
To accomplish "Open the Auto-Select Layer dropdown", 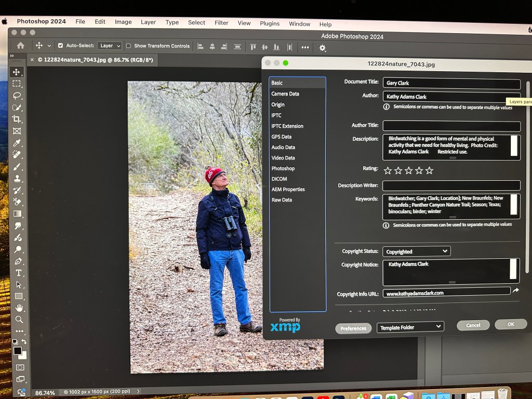I will pyautogui.click(x=110, y=46).
